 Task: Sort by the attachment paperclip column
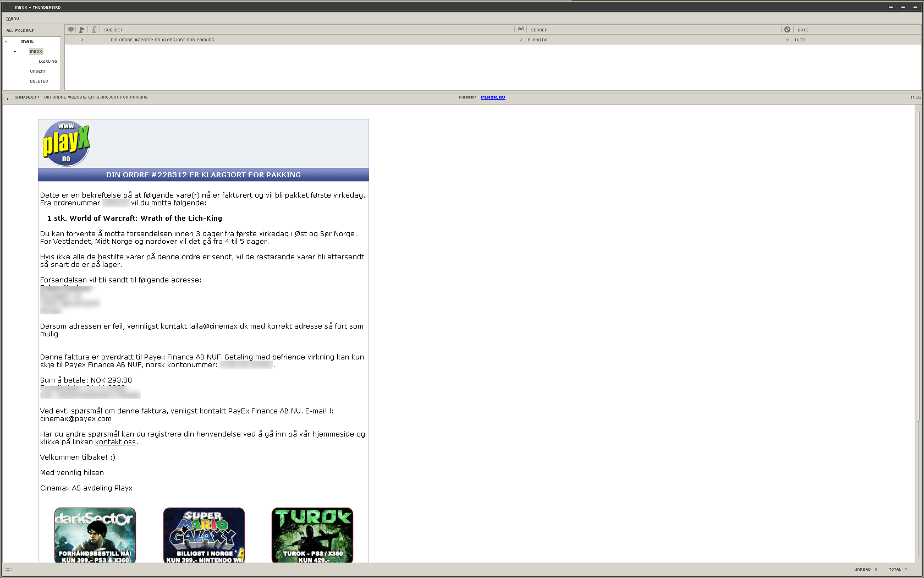(x=94, y=30)
